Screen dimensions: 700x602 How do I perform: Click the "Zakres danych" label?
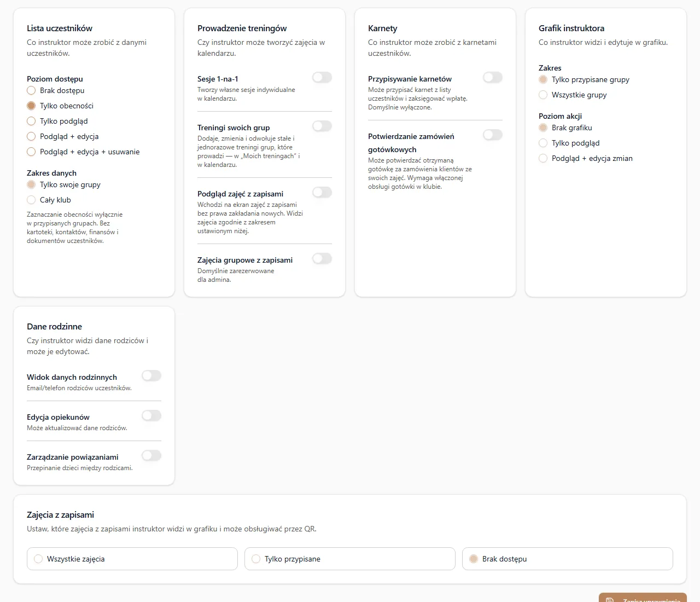point(52,173)
